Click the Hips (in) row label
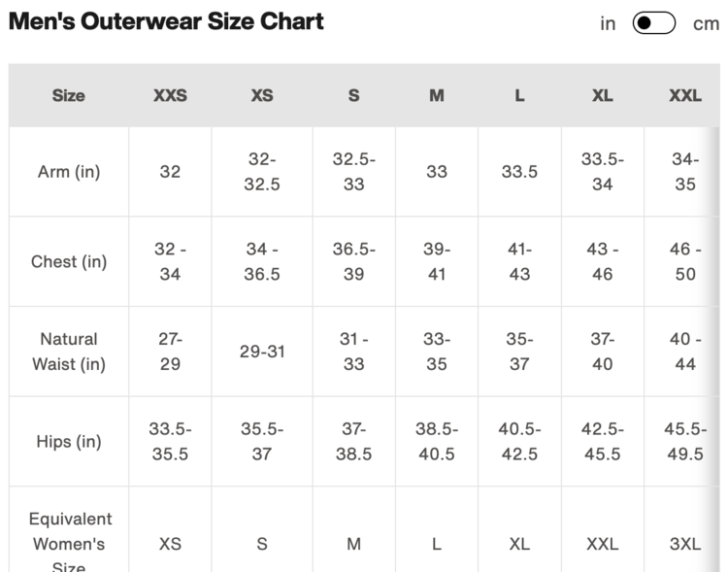Viewport: 728px width, 572px height. [69, 442]
